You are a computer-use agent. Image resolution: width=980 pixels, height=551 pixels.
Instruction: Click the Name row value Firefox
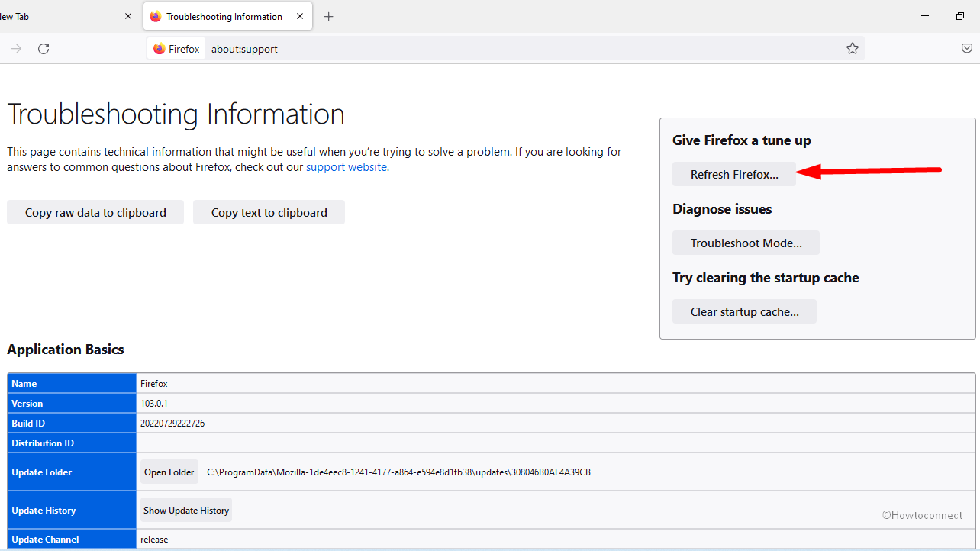pyautogui.click(x=153, y=384)
